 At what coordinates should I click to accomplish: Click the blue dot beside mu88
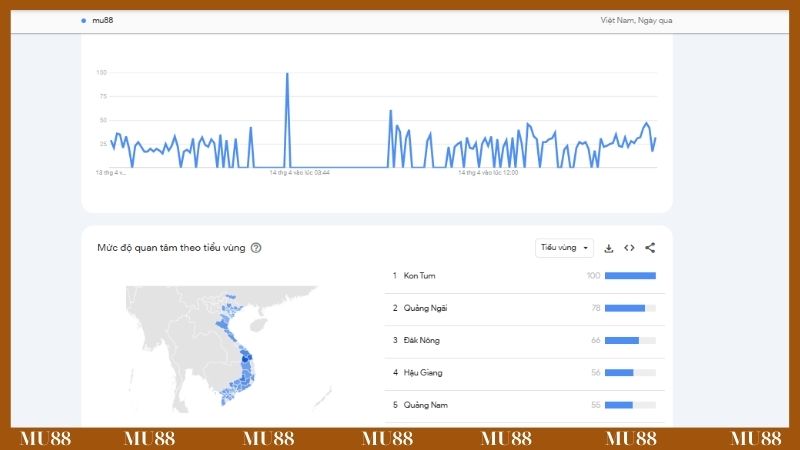[83, 21]
